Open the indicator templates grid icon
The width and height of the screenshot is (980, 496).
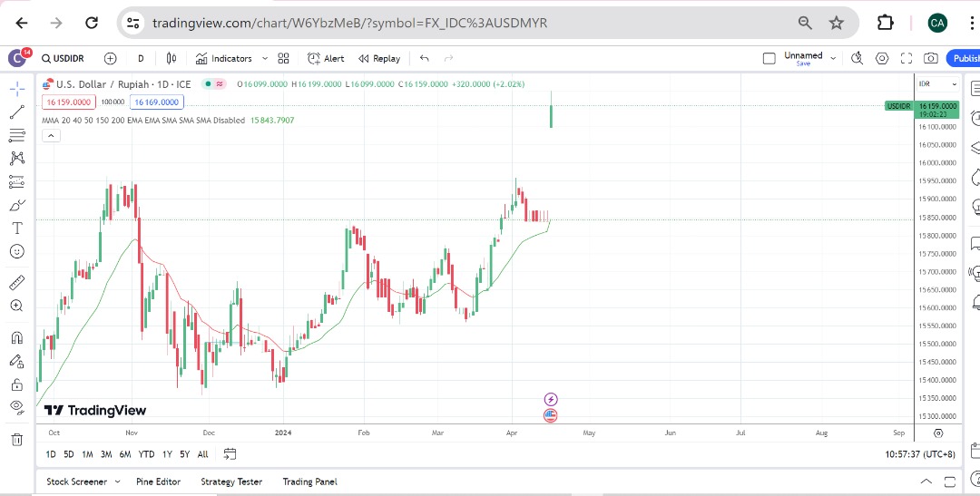pyautogui.click(x=283, y=59)
